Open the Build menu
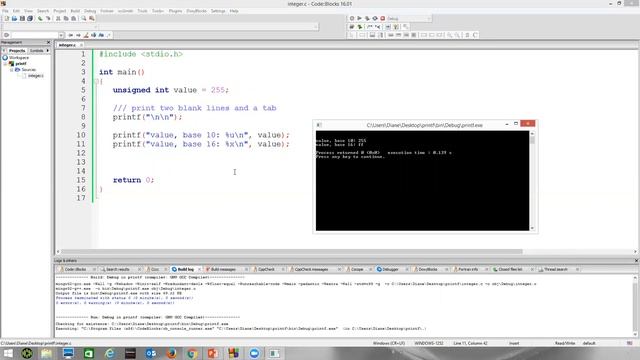This screenshot has height=360, width=640. coord(75,11)
